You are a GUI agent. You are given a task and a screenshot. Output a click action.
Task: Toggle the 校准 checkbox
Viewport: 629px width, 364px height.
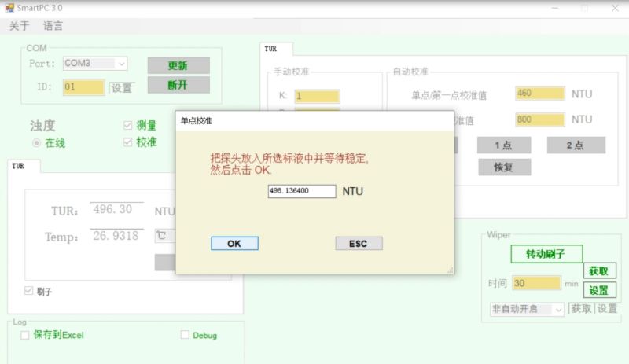pos(127,142)
